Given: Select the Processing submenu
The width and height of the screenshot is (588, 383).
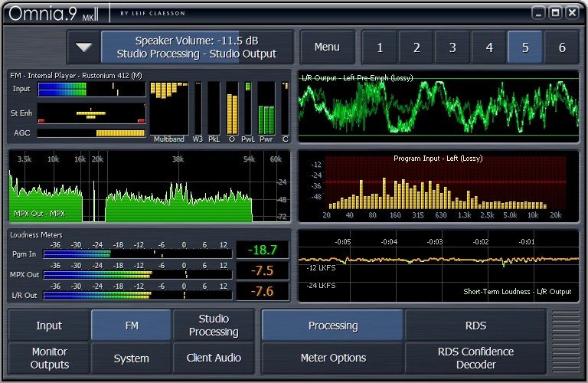Looking at the screenshot, I should (x=332, y=326).
